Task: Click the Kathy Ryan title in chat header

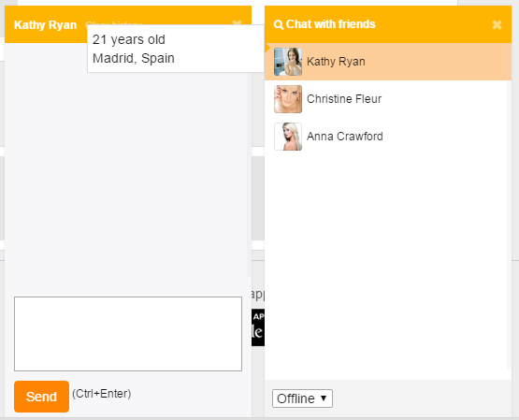Action: point(45,25)
